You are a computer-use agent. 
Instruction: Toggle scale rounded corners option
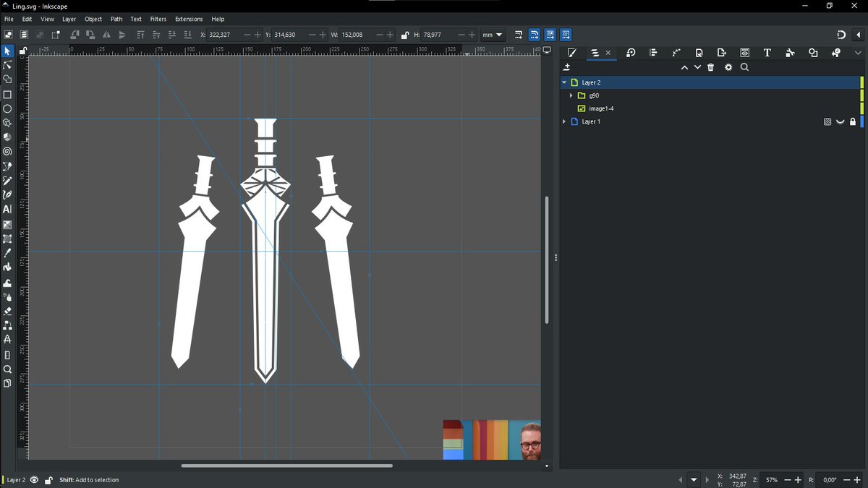[534, 35]
